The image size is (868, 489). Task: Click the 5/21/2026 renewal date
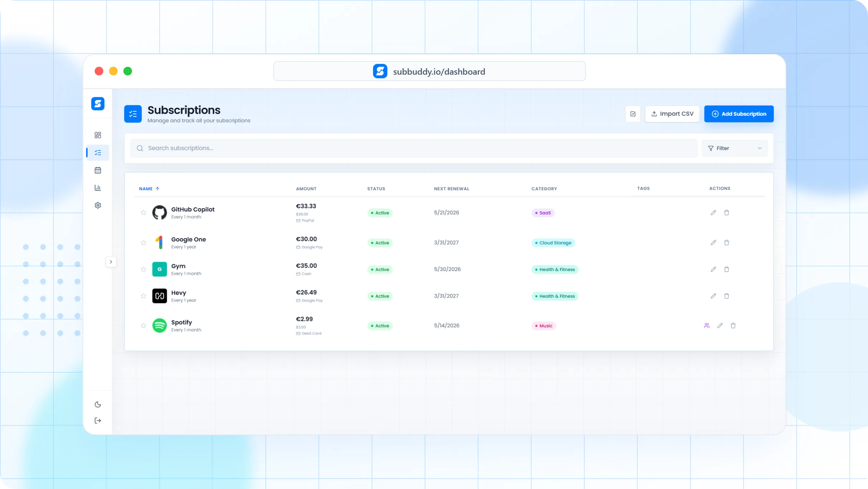click(x=447, y=213)
